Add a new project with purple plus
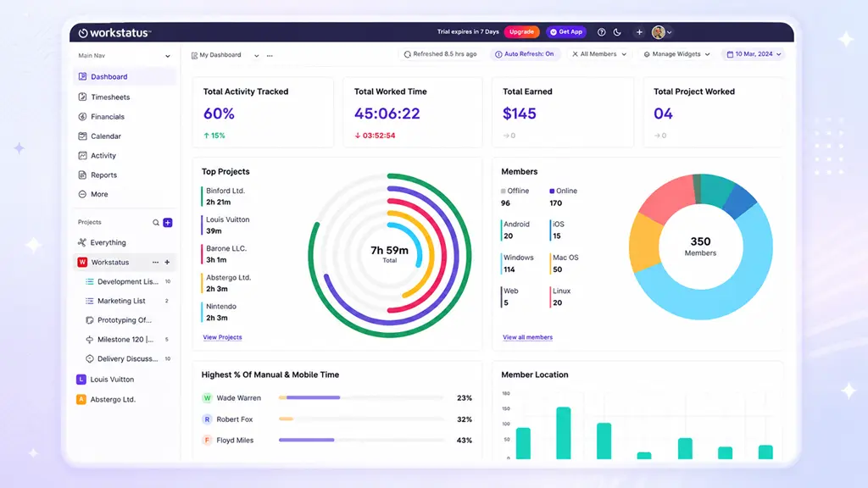The image size is (868, 488). (168, 223)
